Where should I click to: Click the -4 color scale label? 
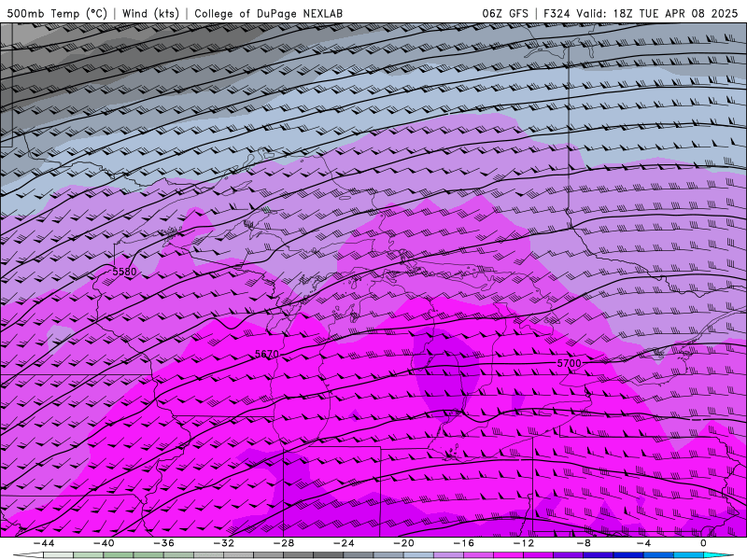point(643,543)
